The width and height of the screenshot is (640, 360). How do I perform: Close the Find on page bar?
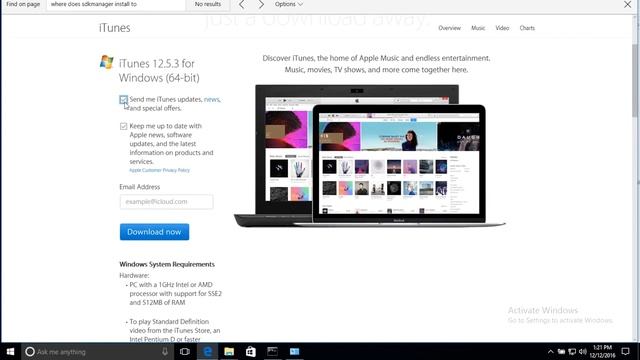click(x=627, y=4)
